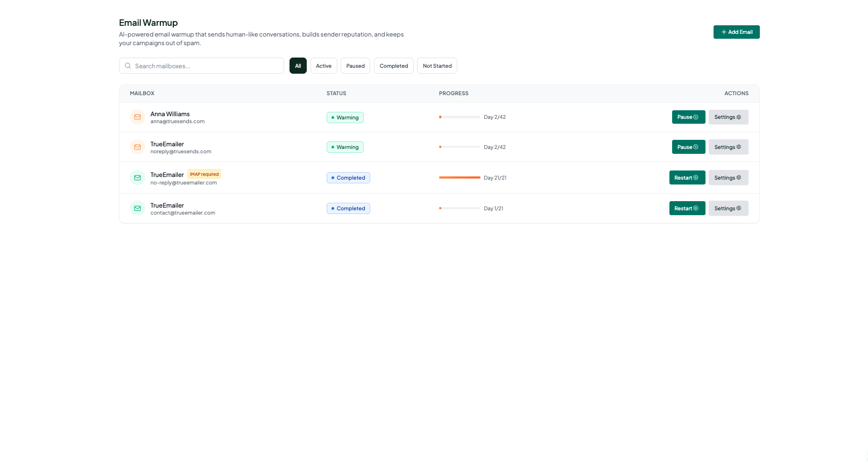Click the mail icon for no-reply@trueemailer.com
This screenshot has height=462, width=868.
[138, 178]
